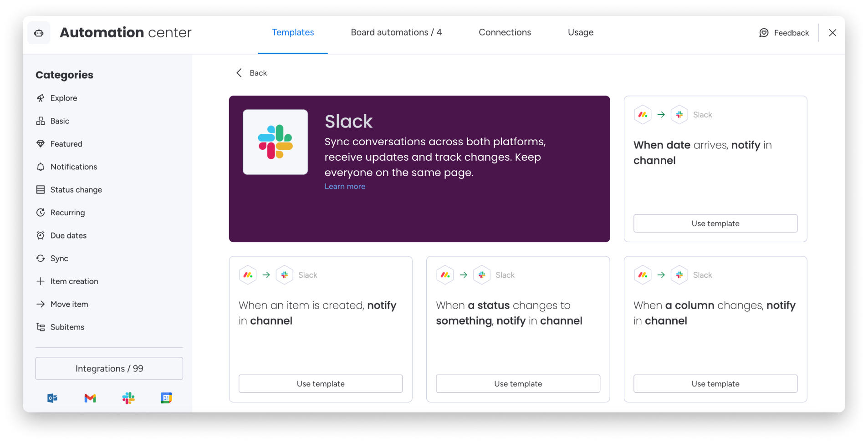Click Slack hexagon icon on column changes card
This screenshot has height=442, width=868.
(x=679, y=275)
